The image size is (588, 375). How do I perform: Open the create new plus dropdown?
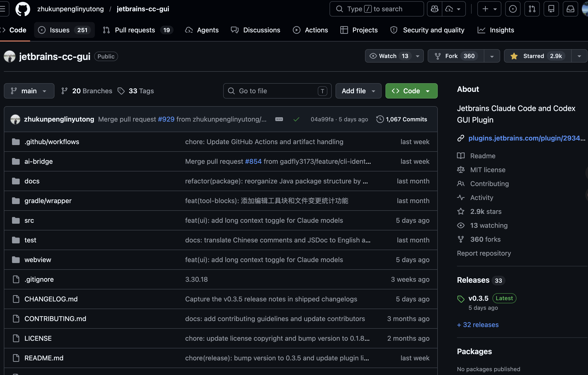[x=489, y=9]
